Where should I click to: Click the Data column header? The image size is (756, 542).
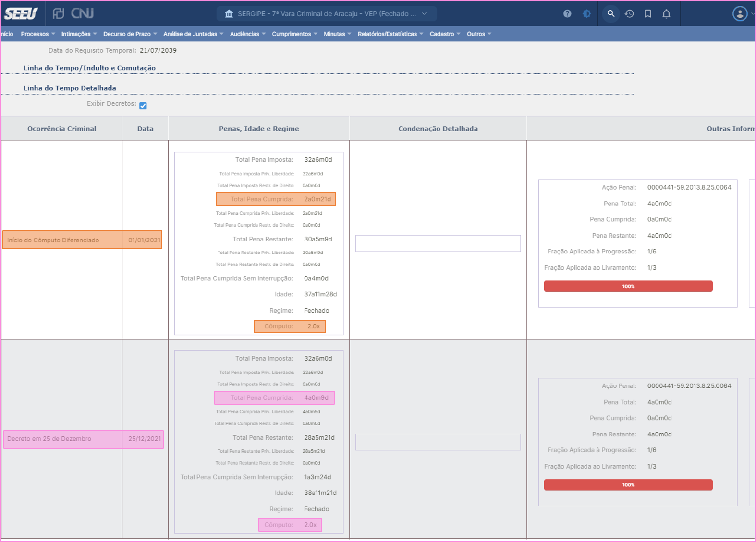point(145,129)
